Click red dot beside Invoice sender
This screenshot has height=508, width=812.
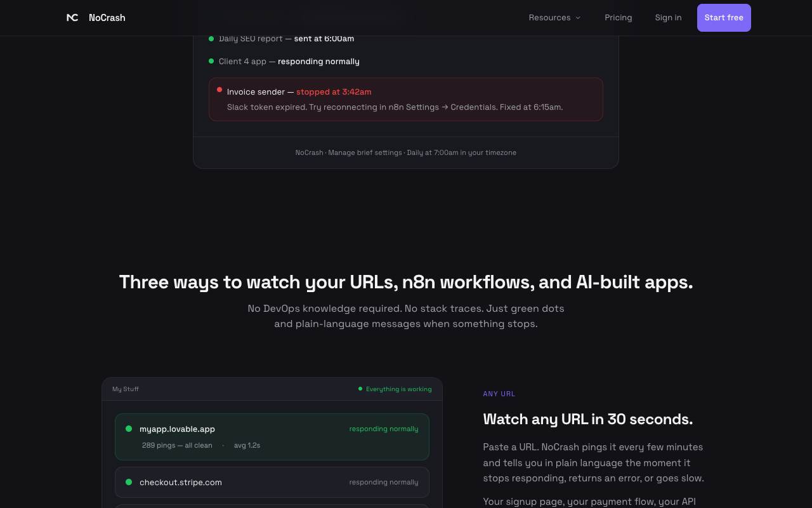[219, 90]
